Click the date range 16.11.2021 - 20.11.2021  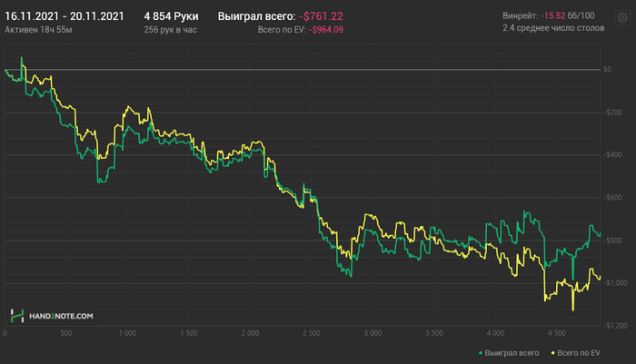[x=65, y=16]
